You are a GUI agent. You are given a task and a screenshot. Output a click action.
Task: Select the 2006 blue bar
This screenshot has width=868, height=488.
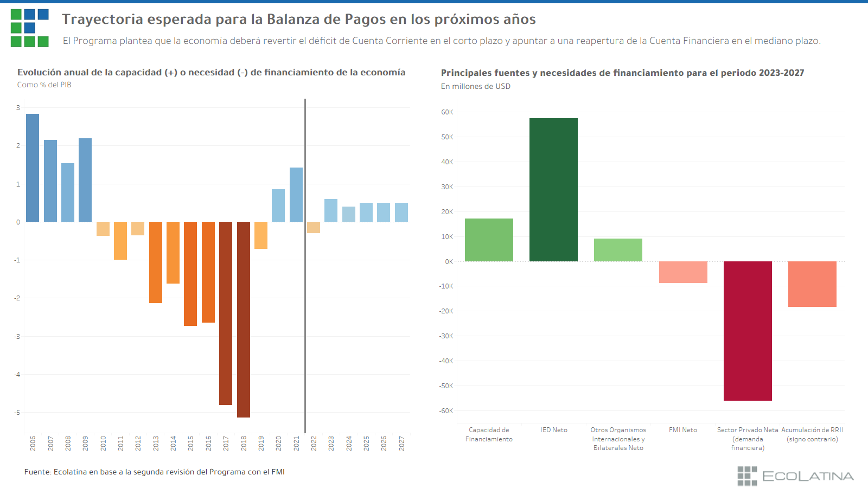[33, 168]
